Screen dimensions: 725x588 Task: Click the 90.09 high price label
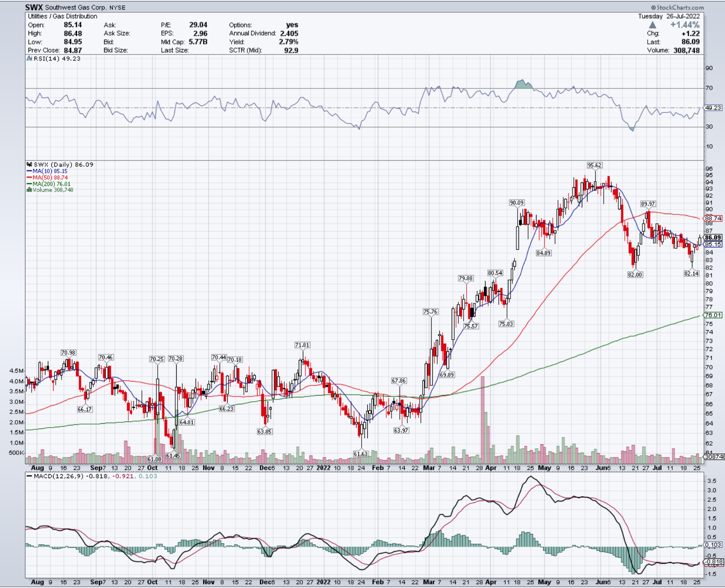(517, 203)
